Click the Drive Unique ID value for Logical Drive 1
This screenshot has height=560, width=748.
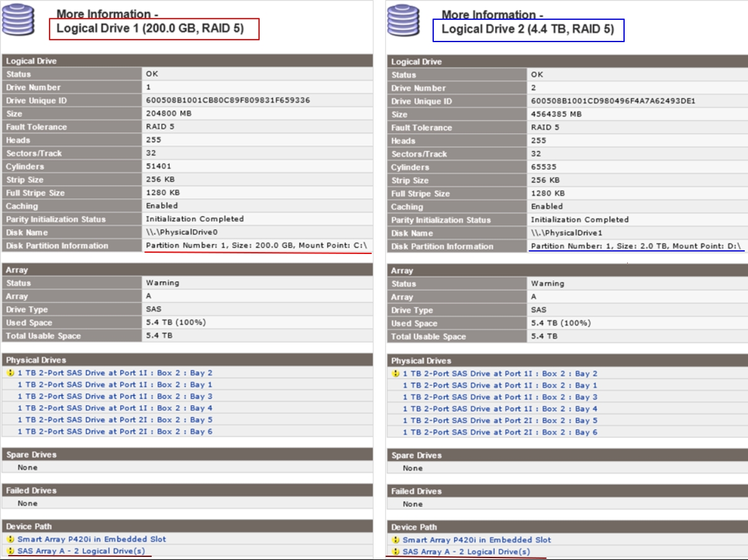[x=227, y=100]
